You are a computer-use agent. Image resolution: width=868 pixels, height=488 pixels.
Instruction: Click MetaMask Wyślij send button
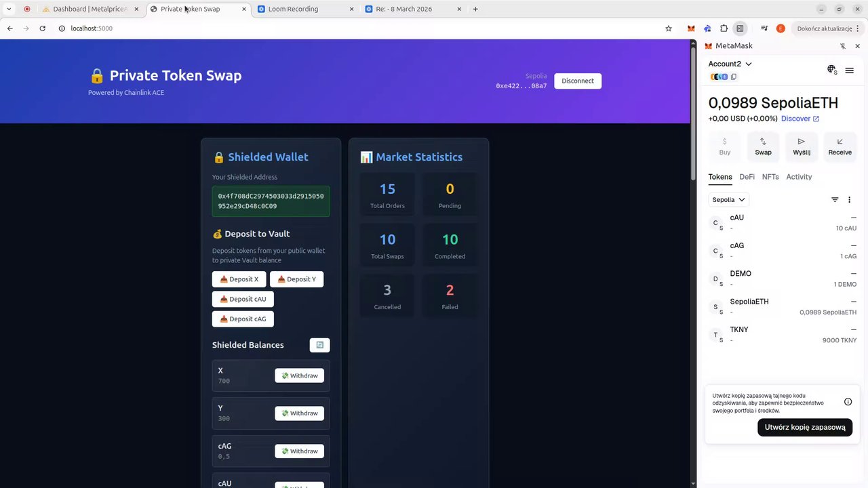802,146
